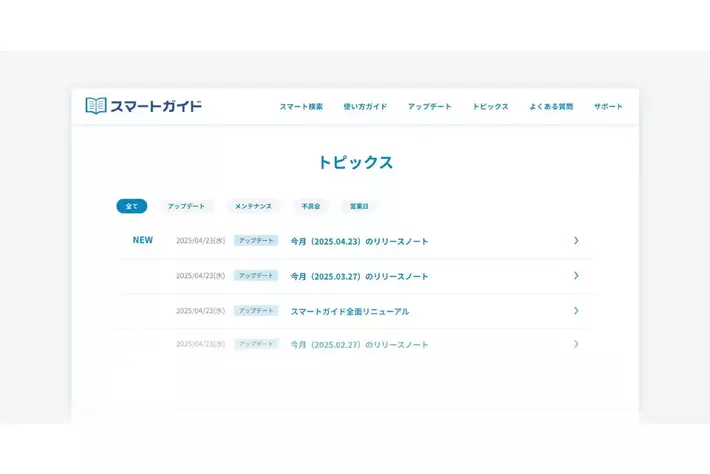Click the スマートガイド book logo icon
Image resolution: width=710 pixels, height=474 pixels.
[x=96, y=106]
